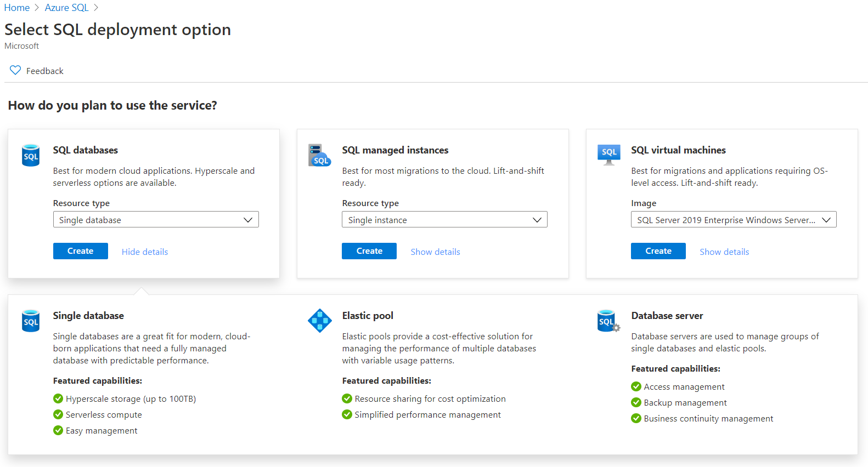Hide details for SQL databases

pos(145,252)
